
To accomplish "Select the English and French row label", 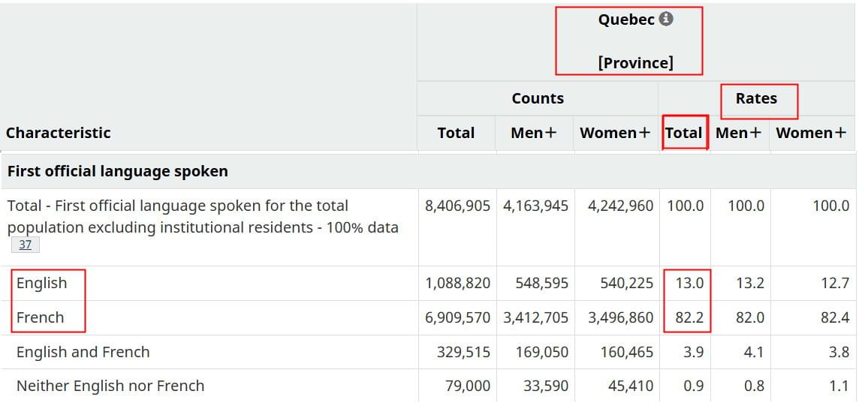I will pyautogui.click(x=83, y=352).
